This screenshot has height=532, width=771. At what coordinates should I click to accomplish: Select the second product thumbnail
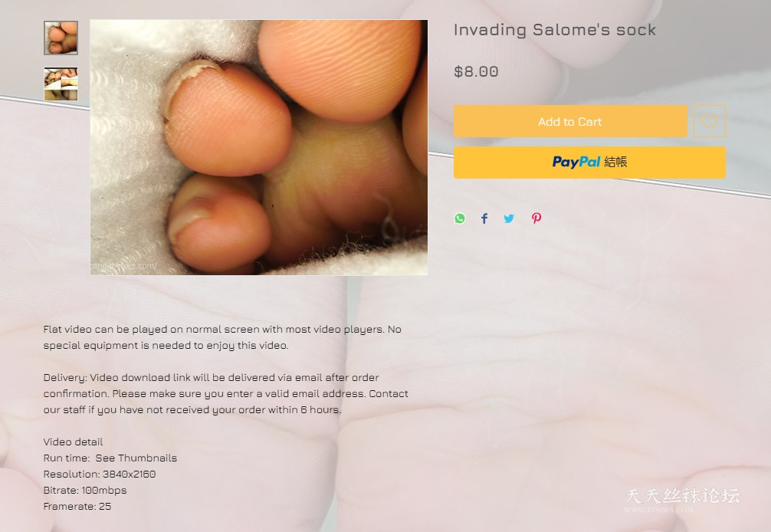[x=61, y=84]
